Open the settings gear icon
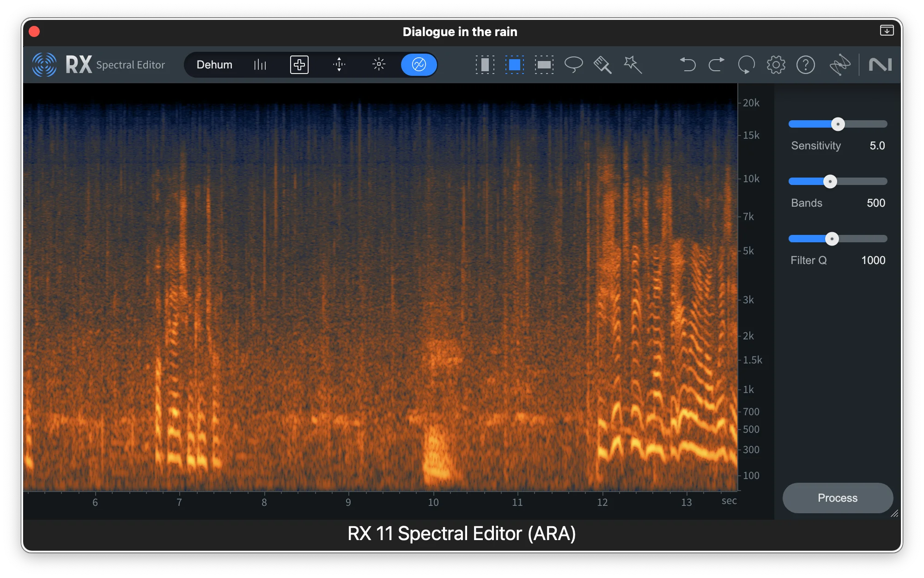Screen dimensions: 924x578 (x=776, y=65)
